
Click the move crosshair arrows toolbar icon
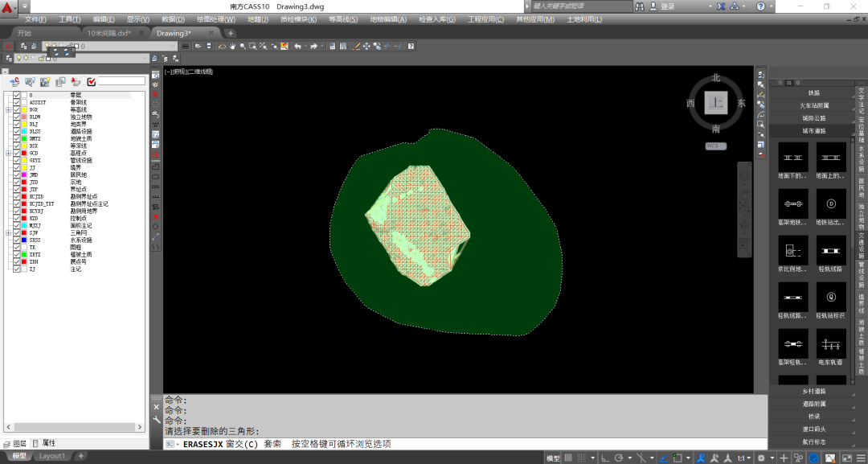pos(366,47)
